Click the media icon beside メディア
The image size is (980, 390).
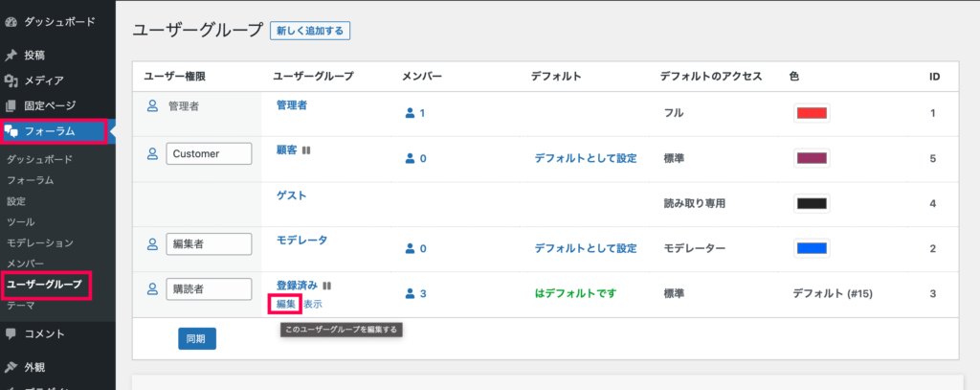click(x=11, y=80)
